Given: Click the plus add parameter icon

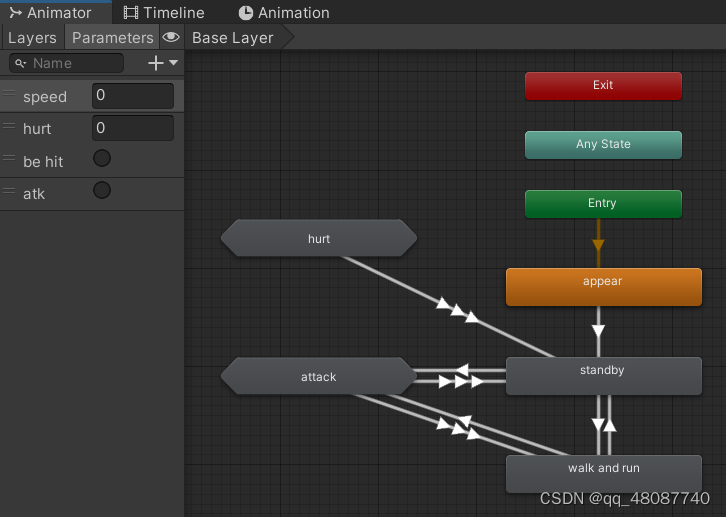Looking at the screenshot, I should coord(156,63).
